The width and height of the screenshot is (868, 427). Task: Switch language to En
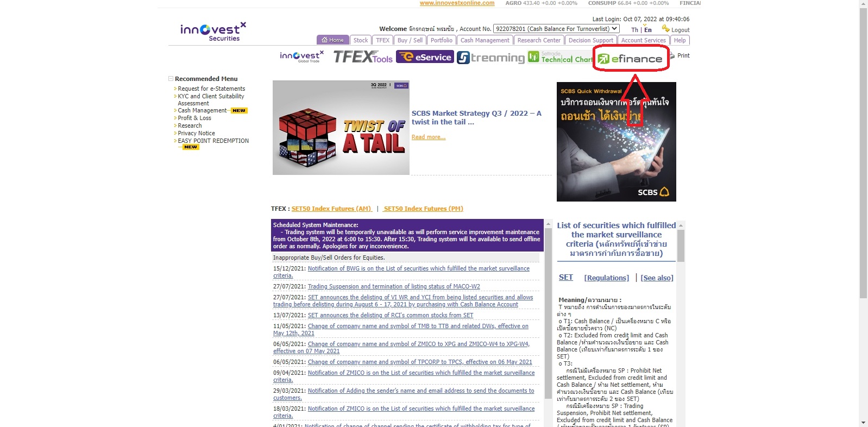click(648, 30)
